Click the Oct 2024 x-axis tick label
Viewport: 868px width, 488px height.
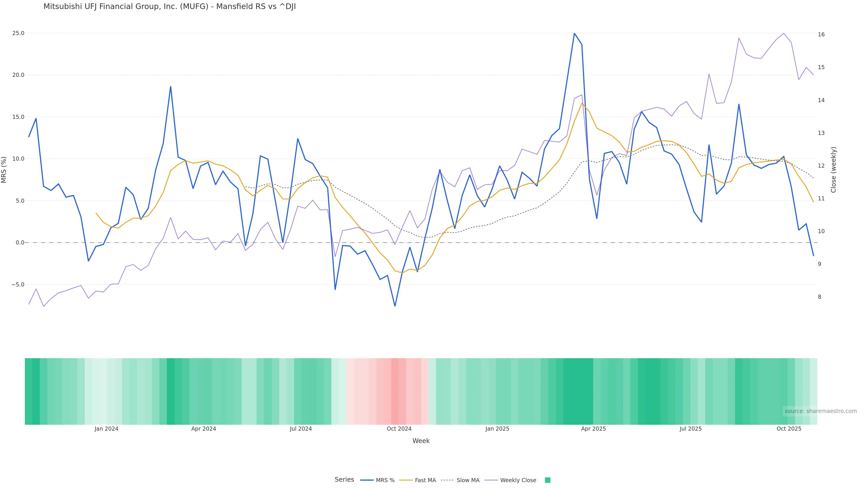click(x=399, y=429)
